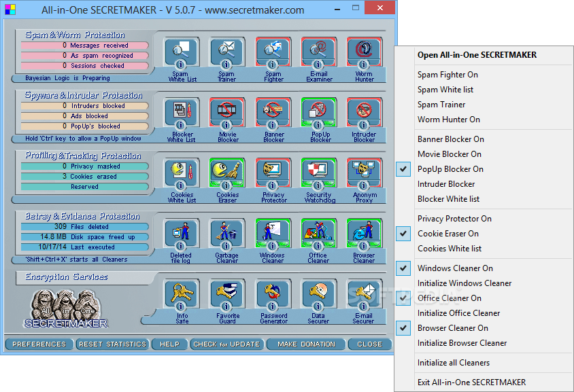Viewport: 574px width, 392px height.
Task: Select Open All-in-One SECRETMAKER menu entry
Action: point(484,55)
